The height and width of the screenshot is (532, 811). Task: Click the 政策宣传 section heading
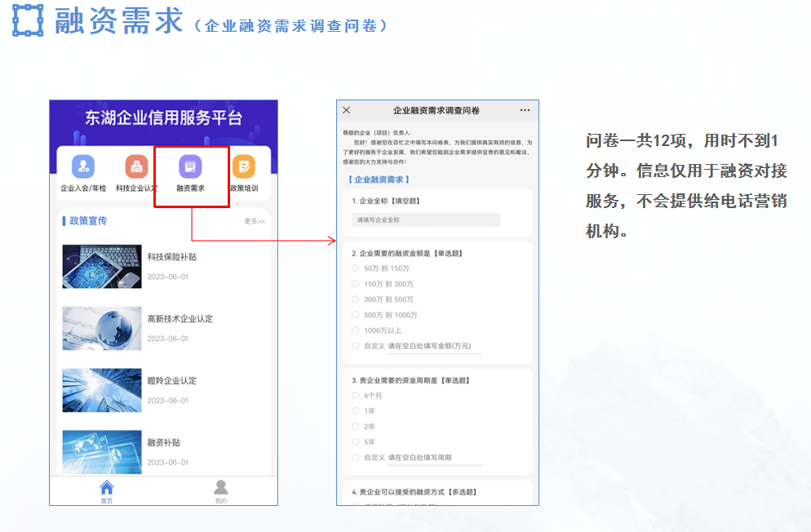point(88,221)
